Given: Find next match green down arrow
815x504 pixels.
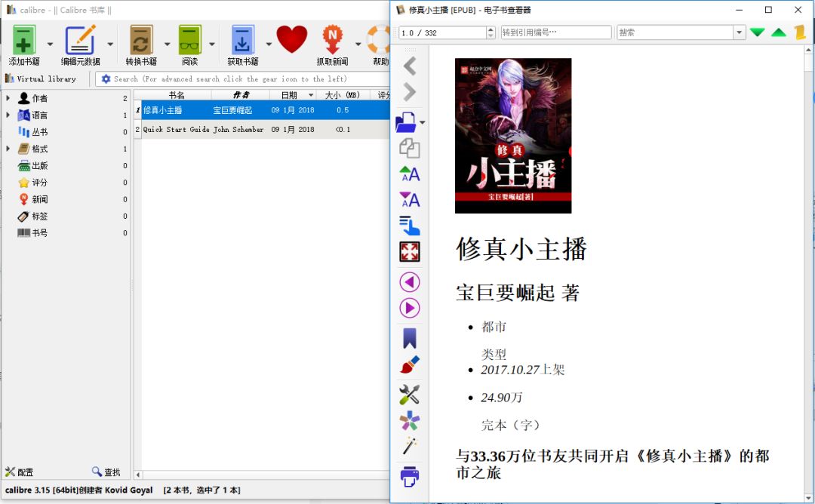Looking at the screenshot, I should (758, 32).
